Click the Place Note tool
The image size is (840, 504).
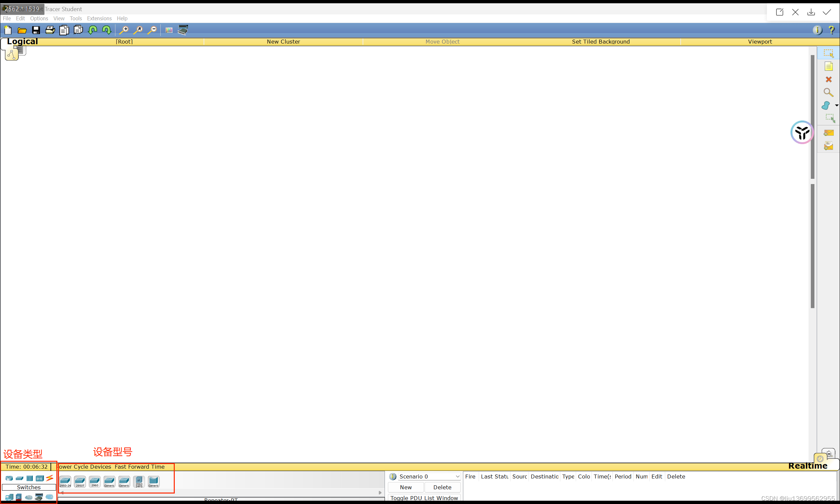pos(829,66)
